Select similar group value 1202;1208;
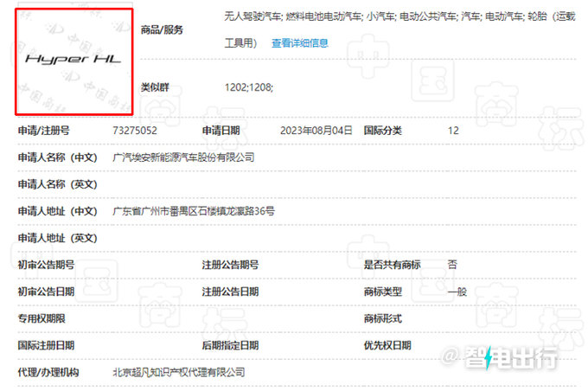The height and width of the screenshot is (391, 588). coord(249,87)
